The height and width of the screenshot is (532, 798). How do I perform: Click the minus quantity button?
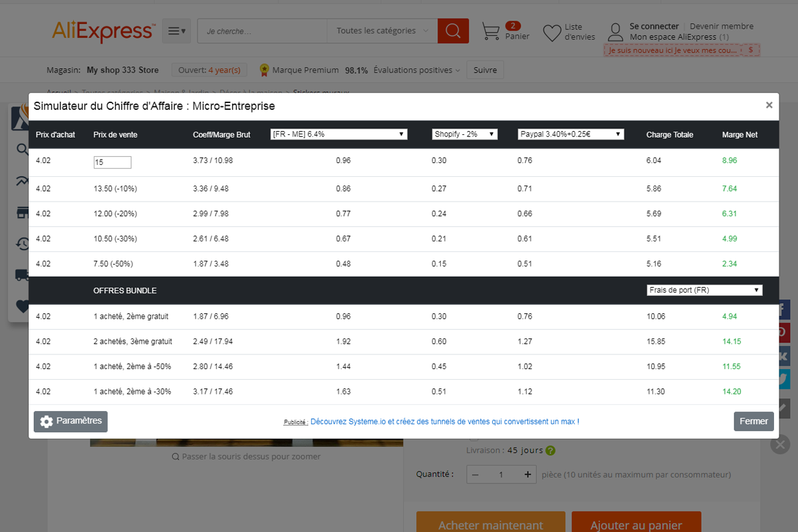pos(475,475)
